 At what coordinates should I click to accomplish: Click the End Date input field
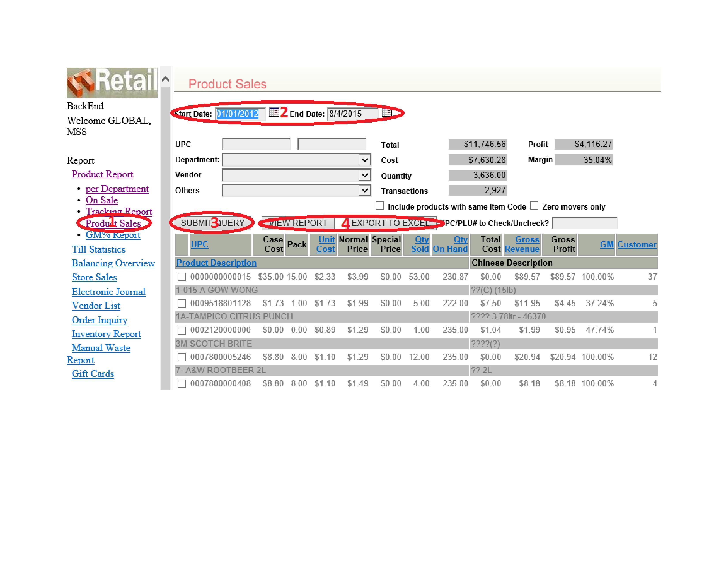(353, 114)
